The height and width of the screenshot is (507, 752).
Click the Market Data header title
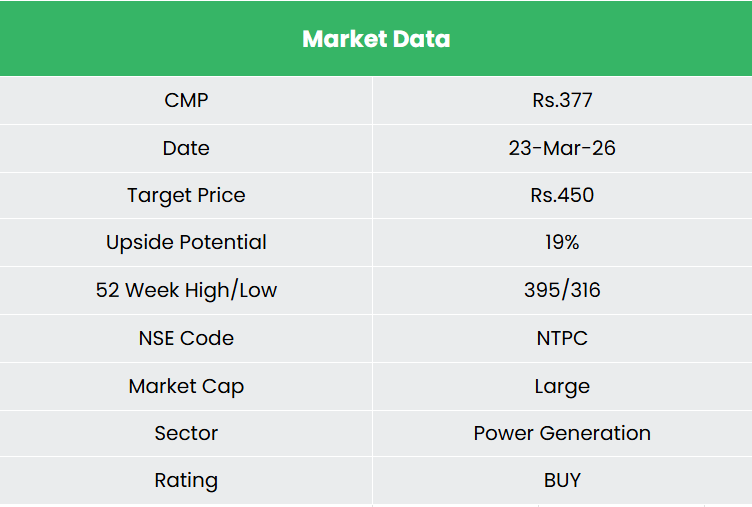pyautogui.click(x=376, y=39)
